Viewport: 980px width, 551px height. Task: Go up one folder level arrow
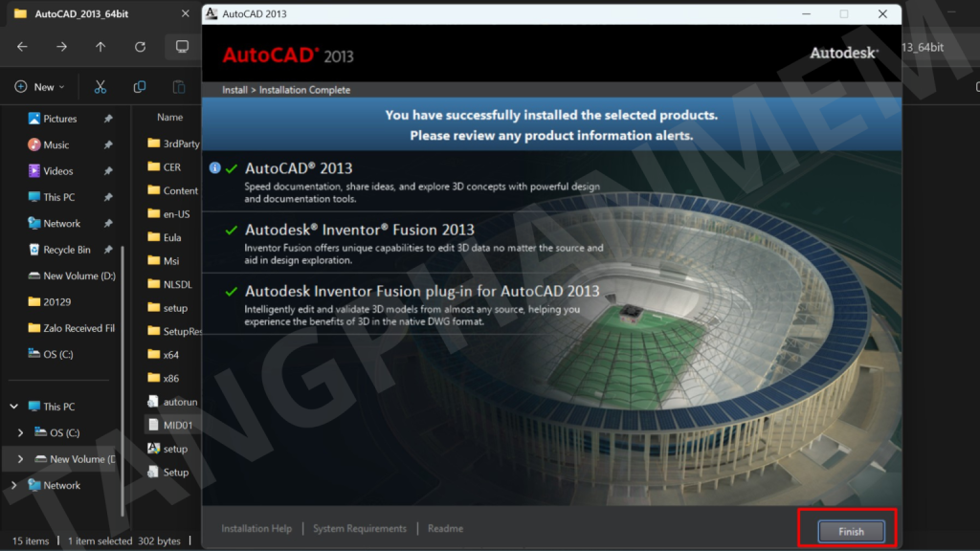click(x=100, y=47)
